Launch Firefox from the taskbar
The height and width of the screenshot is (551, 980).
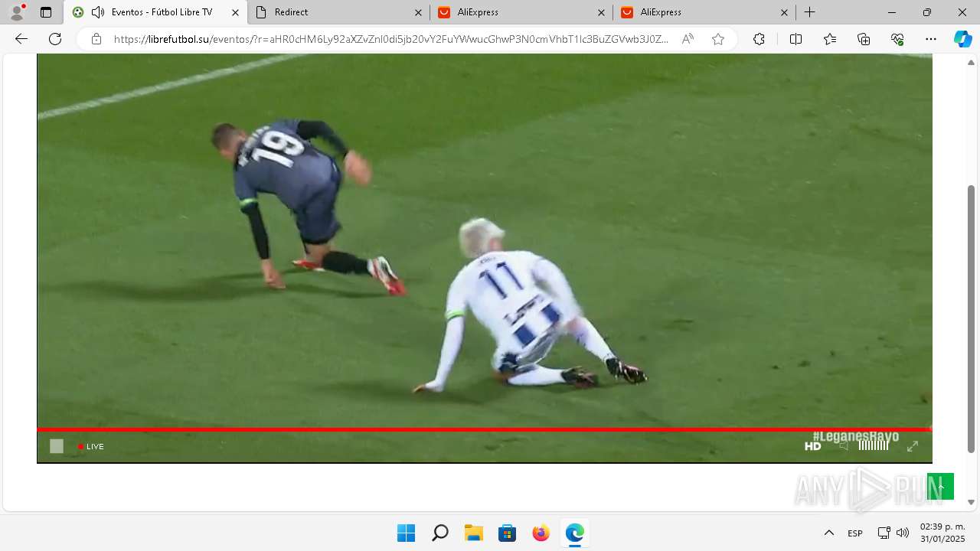[541, 533]
